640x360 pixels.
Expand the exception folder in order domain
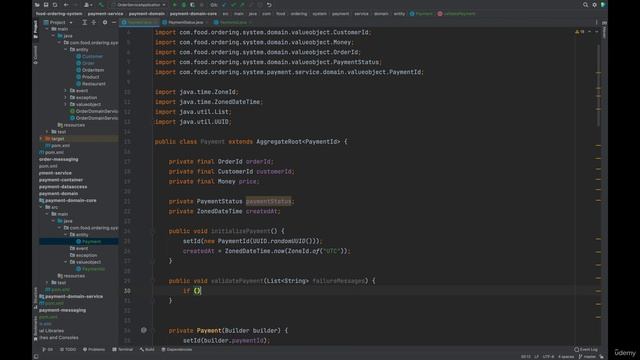65,98
